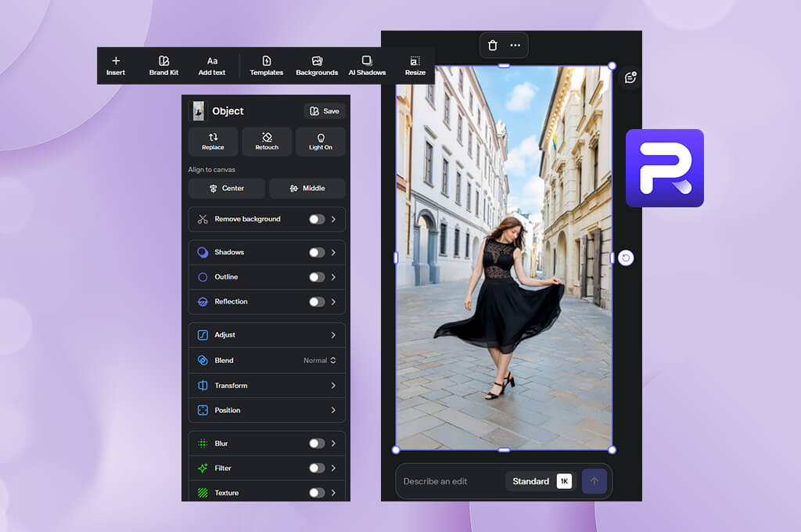Open the Adjust panel chevron
This screenshot has height=532, width=801.
pos(333,336)
